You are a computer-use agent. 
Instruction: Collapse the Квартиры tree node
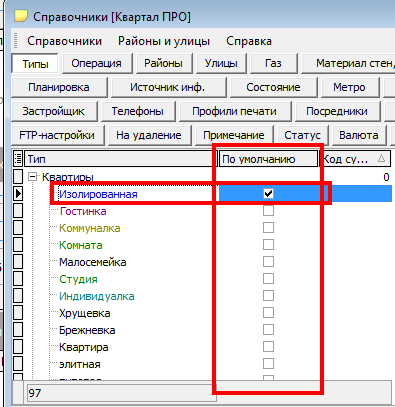click(x=32, y=176)
